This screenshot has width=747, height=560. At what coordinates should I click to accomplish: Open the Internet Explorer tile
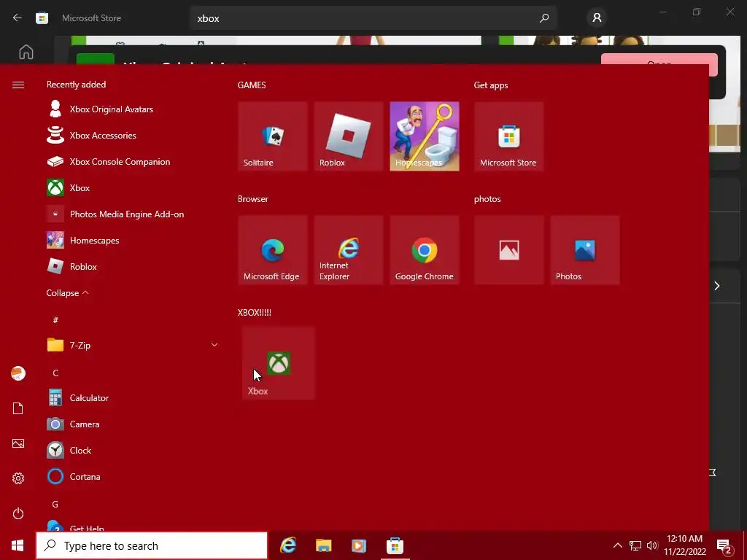click(349, 250)
